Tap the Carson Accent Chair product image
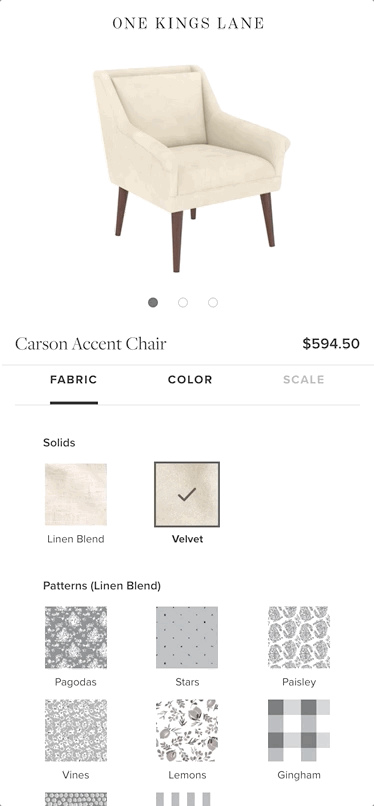This screenshot has width=374, height=806. 191,168
